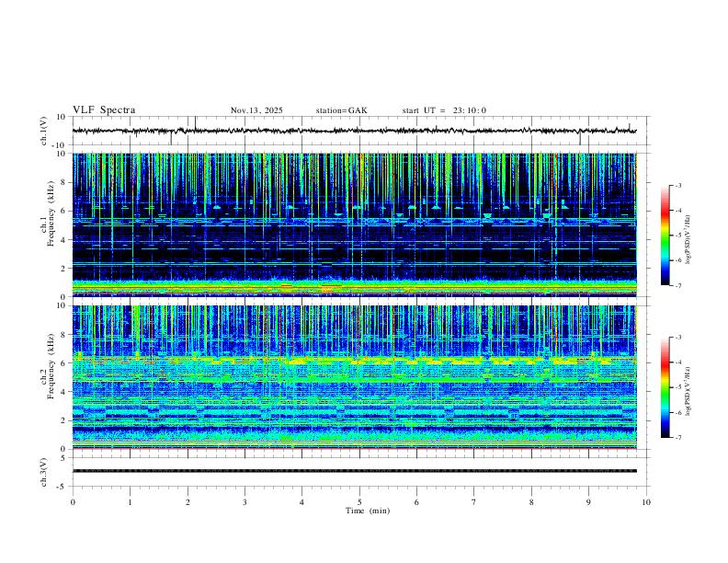Click the 'VLF Spectra' title text
Image resolution: width=728 pixels, height=563 pixels.
click(104, 110)
